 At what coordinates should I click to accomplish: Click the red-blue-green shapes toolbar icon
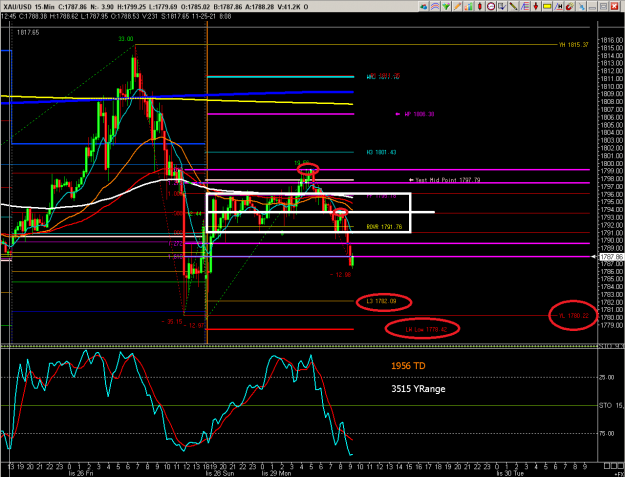pos(424,6)
